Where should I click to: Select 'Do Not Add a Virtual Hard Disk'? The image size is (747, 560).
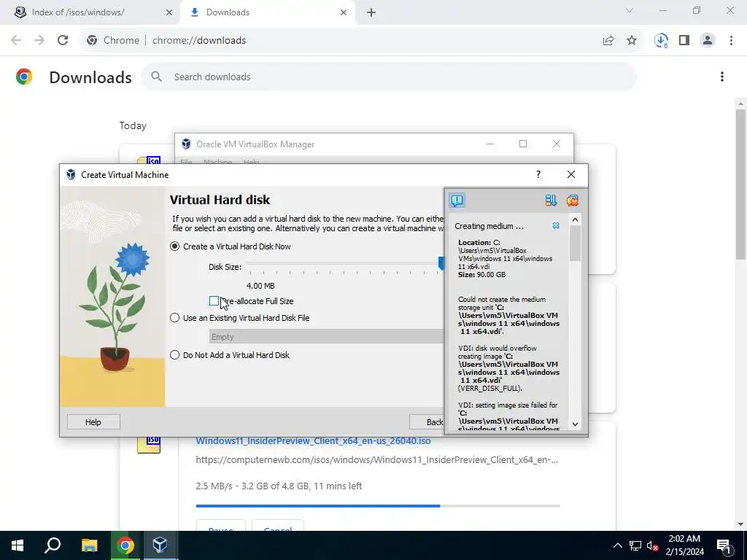point(230,355)
